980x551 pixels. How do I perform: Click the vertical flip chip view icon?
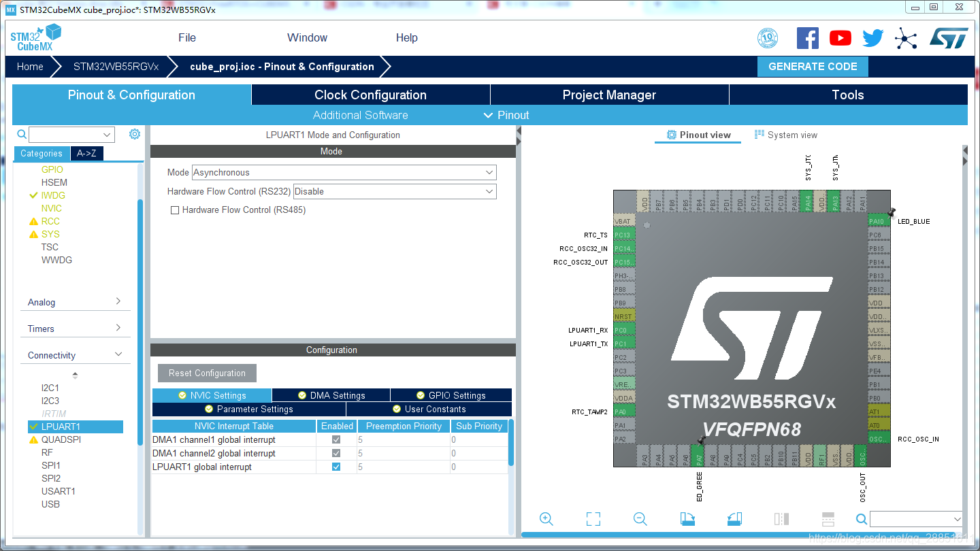(x=781, y=519)
